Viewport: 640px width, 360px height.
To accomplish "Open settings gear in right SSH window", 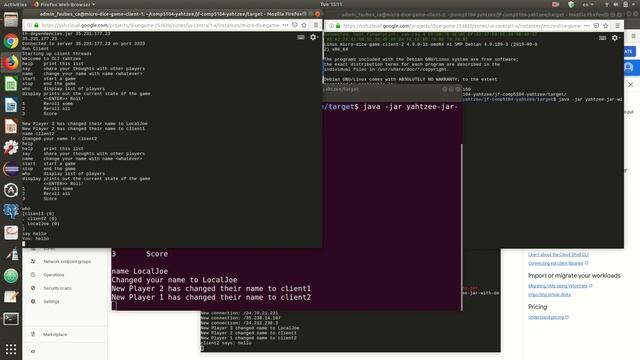I will click(615, 38).
